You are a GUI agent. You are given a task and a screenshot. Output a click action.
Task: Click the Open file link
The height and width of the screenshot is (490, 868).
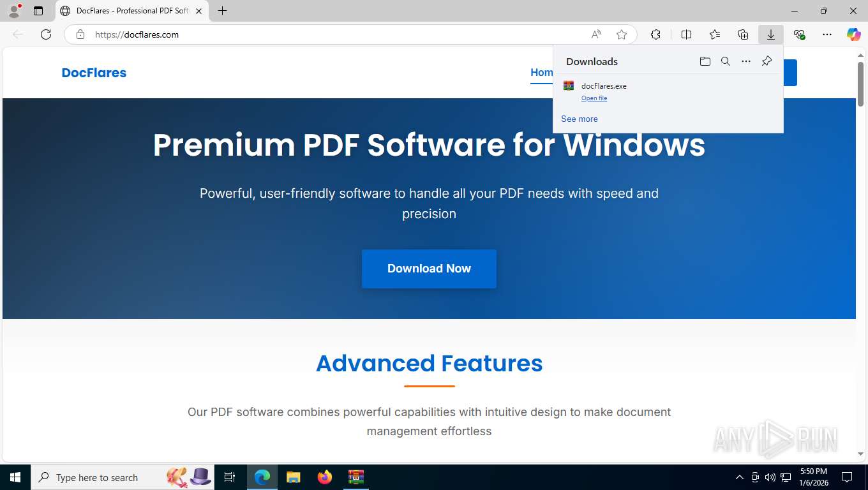(594, 98)
